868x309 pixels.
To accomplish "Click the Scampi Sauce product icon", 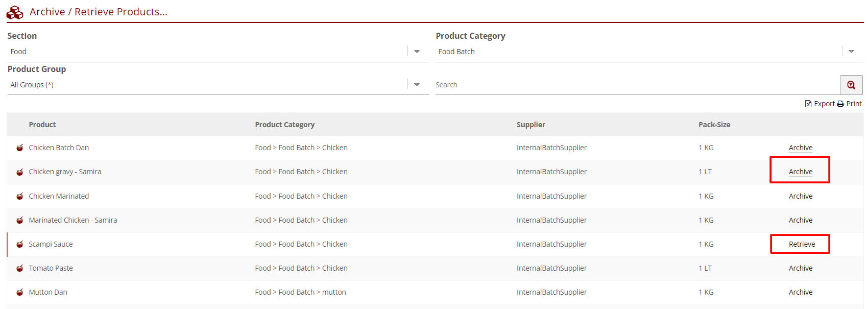I will coord(20,244).
